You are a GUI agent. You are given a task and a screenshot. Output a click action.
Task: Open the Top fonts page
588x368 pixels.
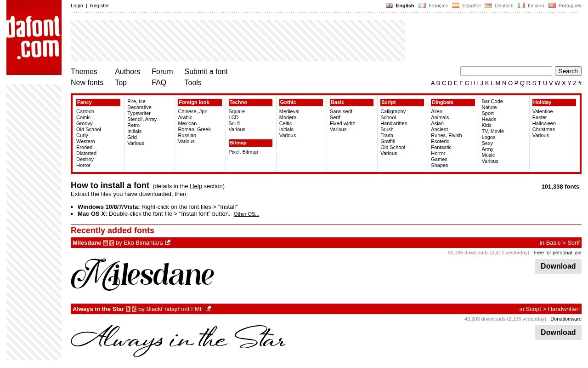[121, 82]
